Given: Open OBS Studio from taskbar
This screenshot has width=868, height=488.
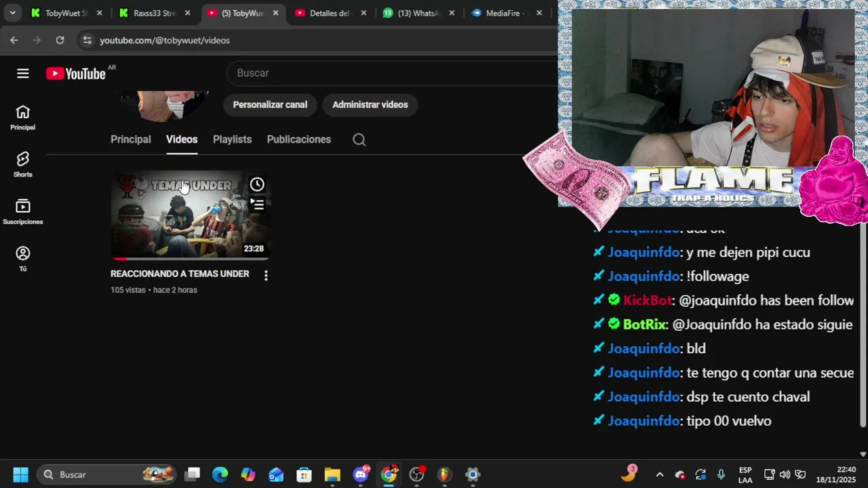Looking at the screenshot, I should pyautogui.click(x=417, y=474).
